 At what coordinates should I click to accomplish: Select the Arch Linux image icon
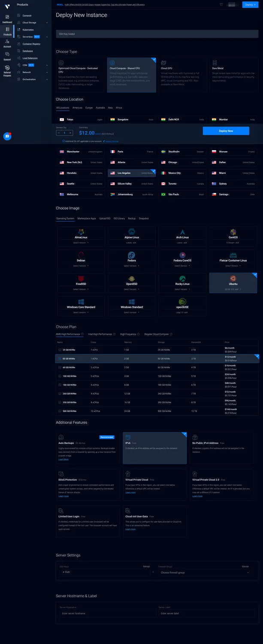[182, 232]
